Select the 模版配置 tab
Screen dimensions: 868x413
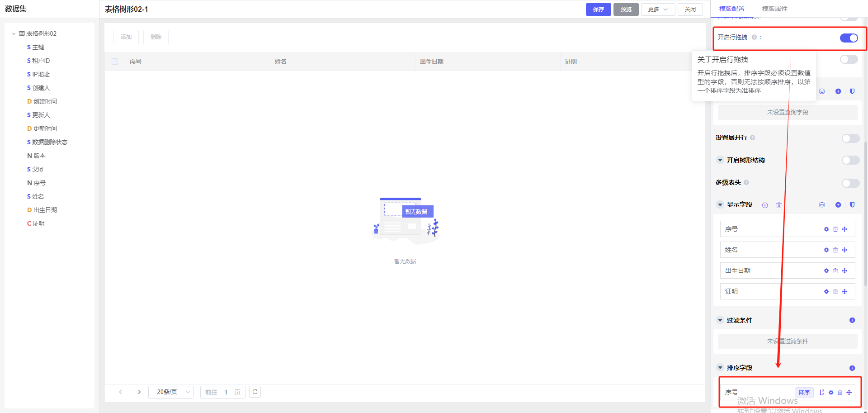731,9
